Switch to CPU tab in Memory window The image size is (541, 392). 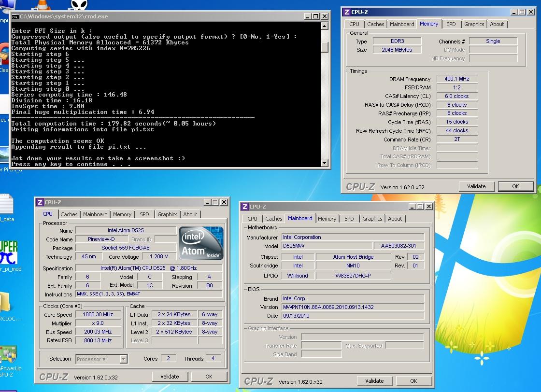pyautogui.click(x=354, y=24)
